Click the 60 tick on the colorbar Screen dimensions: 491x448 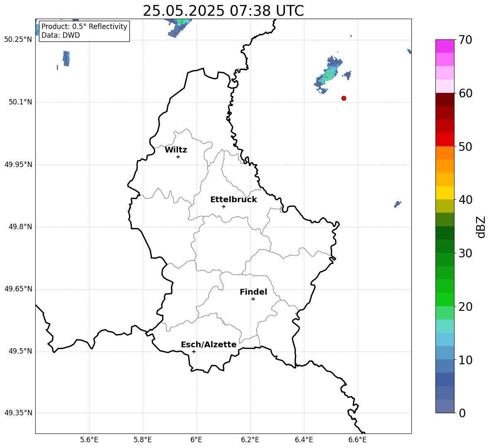[x=465, y=93]
